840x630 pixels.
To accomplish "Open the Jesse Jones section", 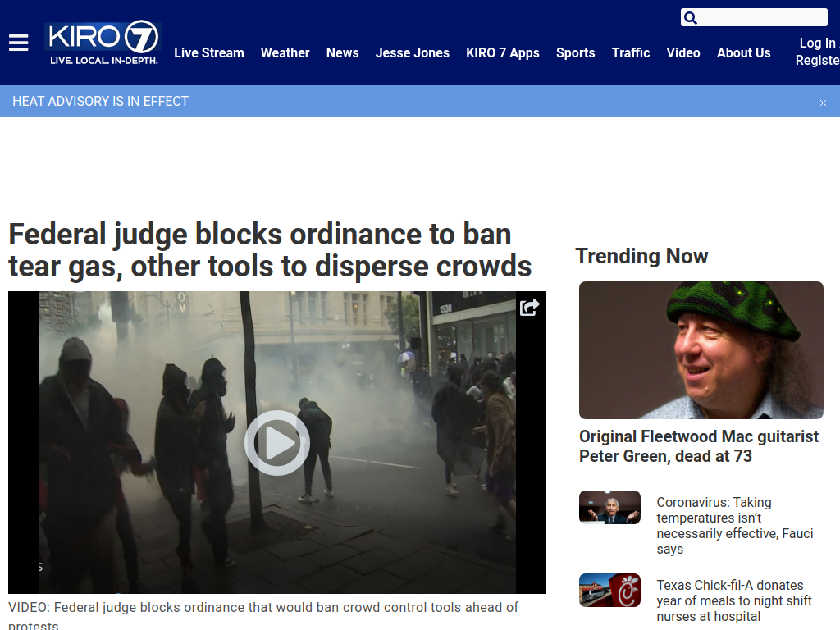I will pos(412,53).
